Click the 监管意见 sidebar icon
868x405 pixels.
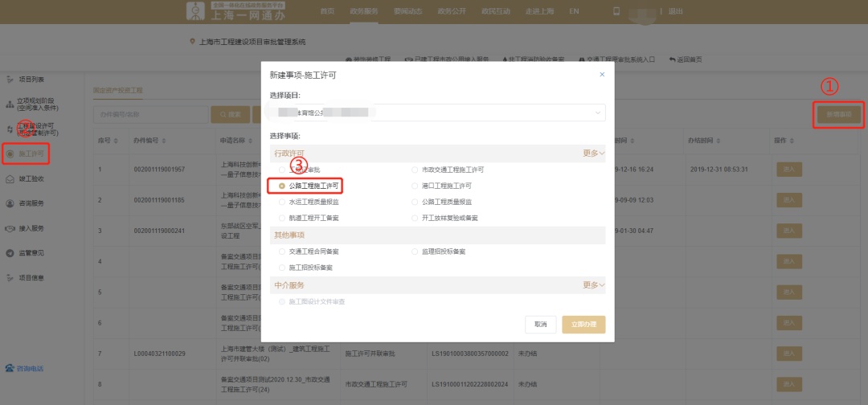[10, 252]
